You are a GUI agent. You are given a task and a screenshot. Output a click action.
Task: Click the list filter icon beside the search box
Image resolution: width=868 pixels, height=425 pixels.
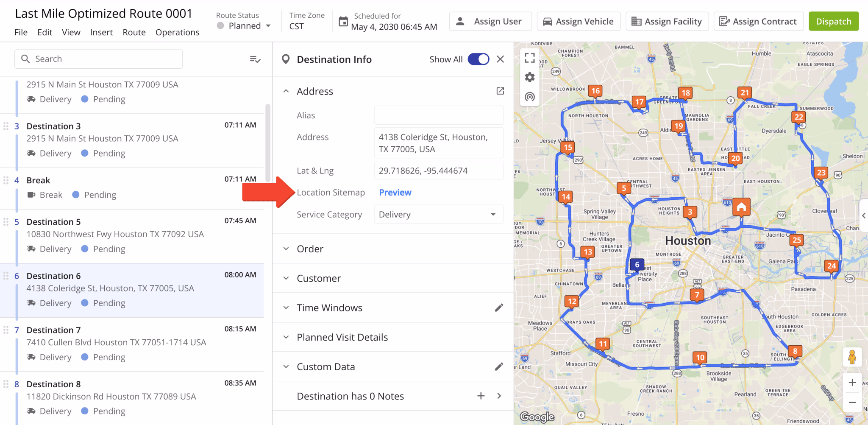[x=255, y=59]
